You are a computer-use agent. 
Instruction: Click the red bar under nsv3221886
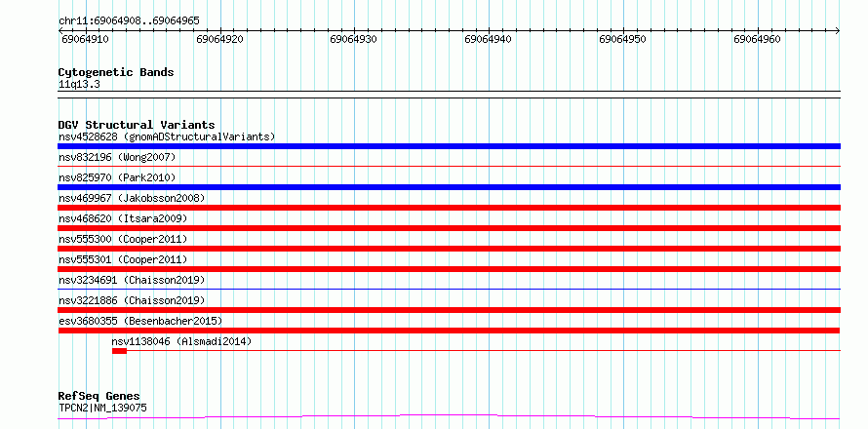point(449,310)
